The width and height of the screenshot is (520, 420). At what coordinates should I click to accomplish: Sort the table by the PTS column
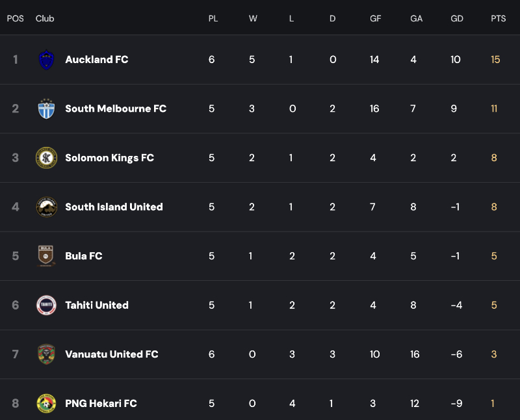(x=498, y=18)
